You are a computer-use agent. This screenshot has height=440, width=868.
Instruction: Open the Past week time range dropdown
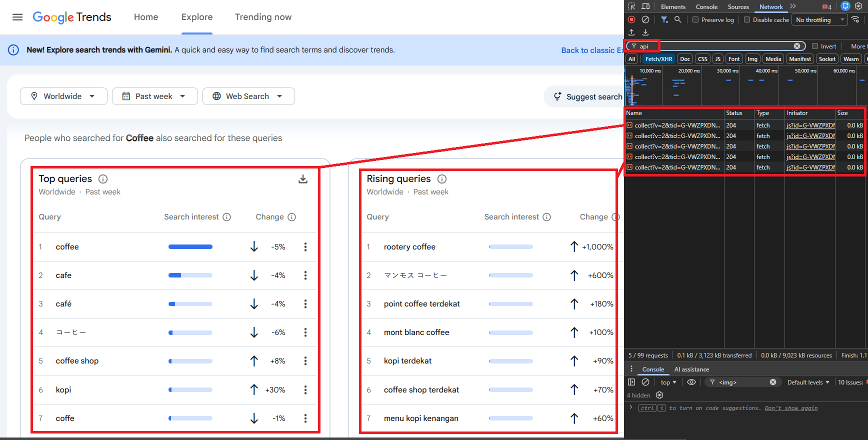[154, 96]
